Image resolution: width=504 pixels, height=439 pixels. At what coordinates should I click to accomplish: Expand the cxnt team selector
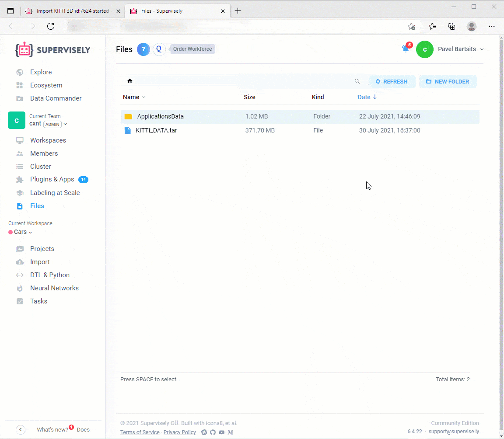(x=65, y=124)
